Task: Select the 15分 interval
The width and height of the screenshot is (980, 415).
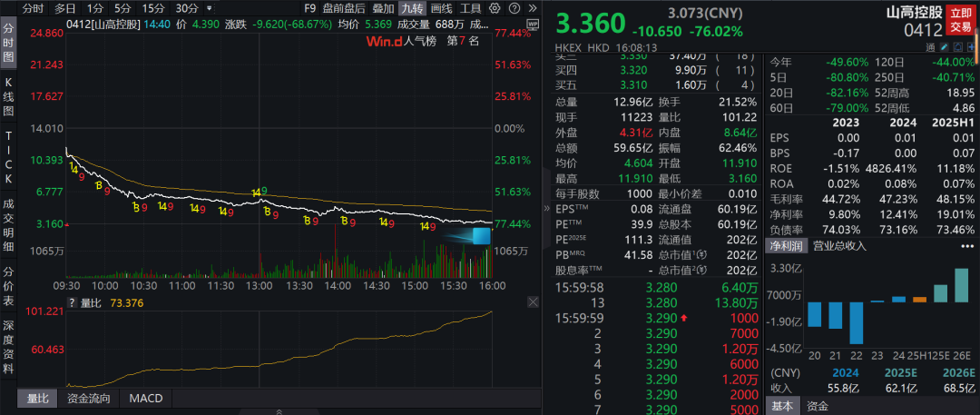Action: pyautogui.click(x=153, y=9)
